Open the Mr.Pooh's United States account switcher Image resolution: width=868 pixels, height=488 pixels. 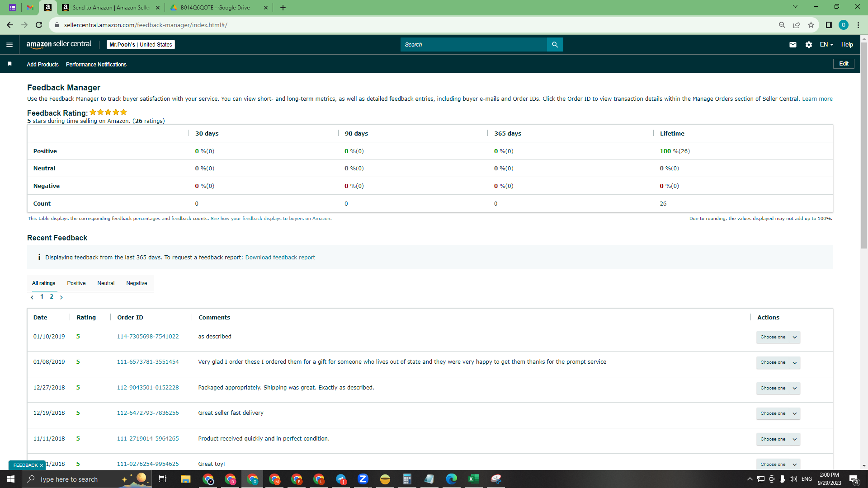[141, 45]
